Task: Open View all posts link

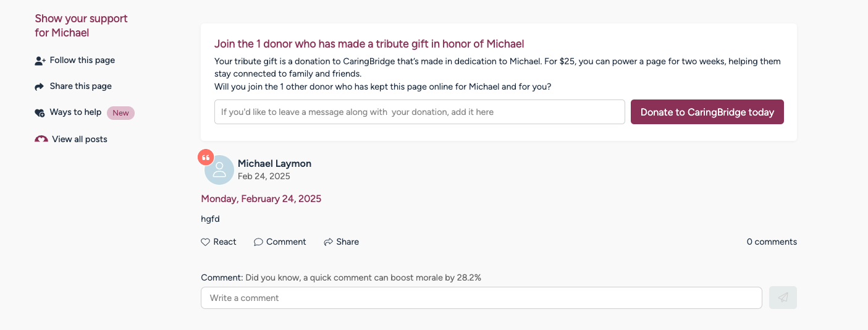Action: [x=80, y=140]
